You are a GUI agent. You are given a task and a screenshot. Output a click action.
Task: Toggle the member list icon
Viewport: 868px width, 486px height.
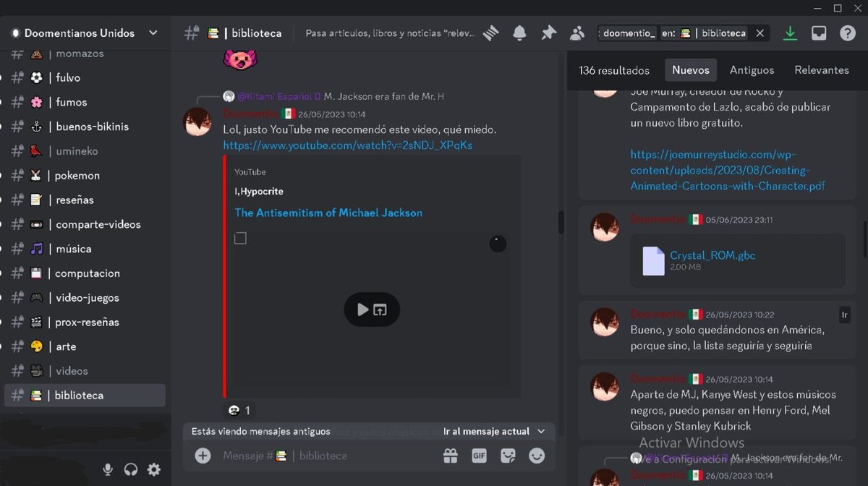pyautogui.click(x=577, y=33)
